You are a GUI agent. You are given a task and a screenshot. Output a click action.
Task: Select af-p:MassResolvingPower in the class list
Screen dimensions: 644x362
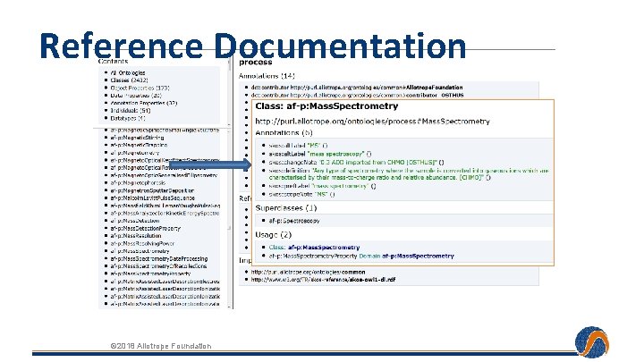coord(142,243)
